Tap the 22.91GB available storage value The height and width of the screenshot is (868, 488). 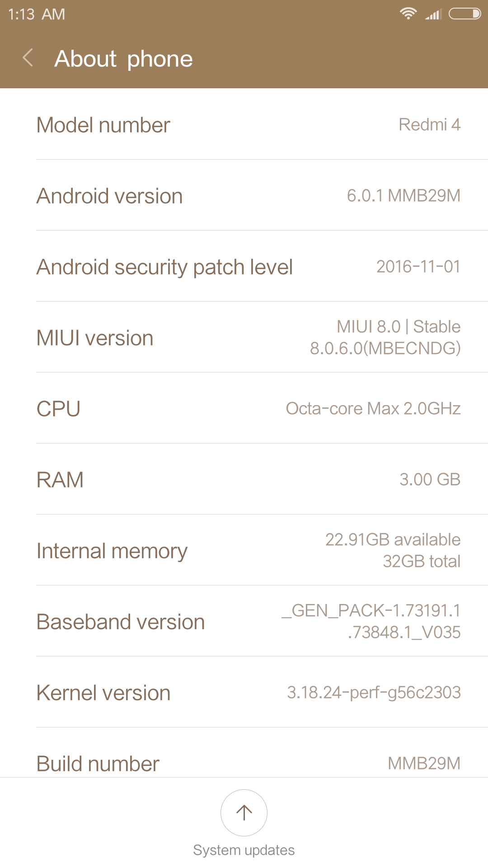pos(393,540)
